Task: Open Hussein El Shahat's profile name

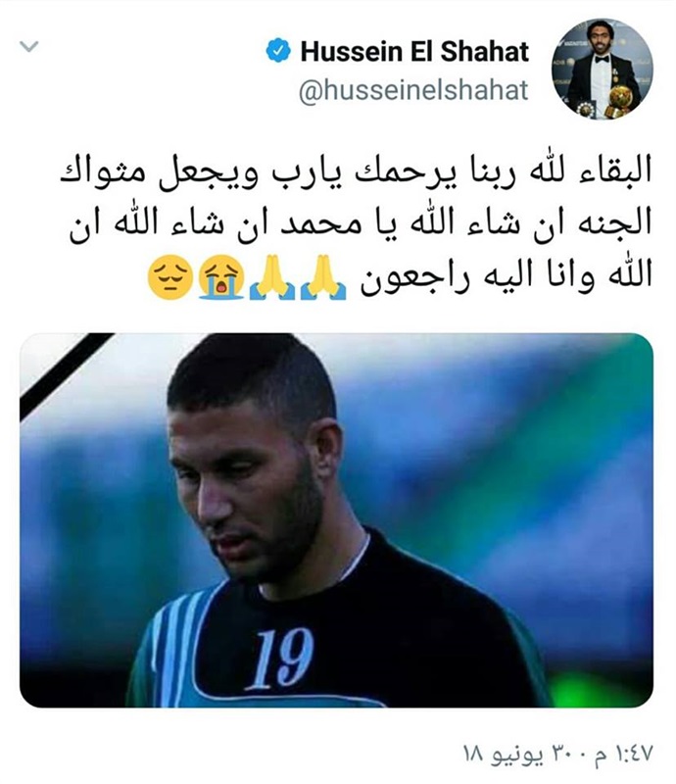Action: pyautogui.click(x=414, y=52)
